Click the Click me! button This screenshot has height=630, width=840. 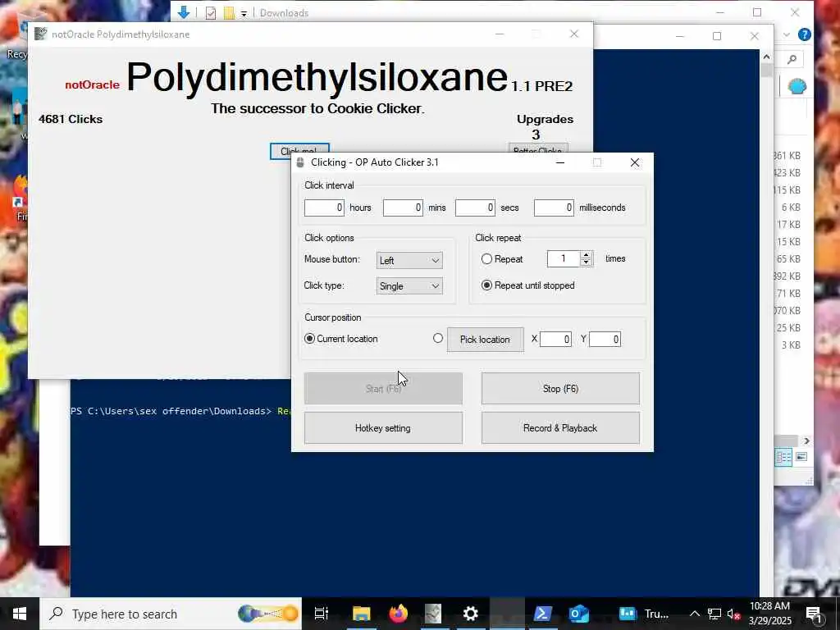(x=299, y=149)
